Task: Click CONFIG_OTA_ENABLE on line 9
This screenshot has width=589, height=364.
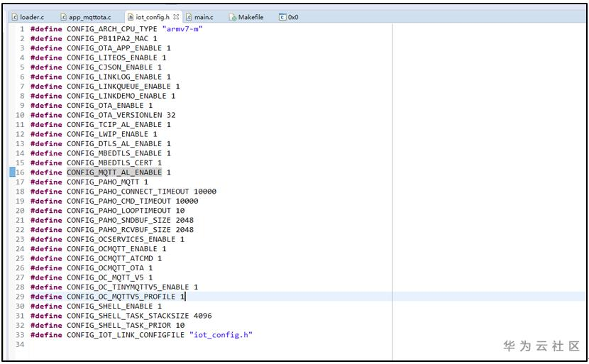Action: click(x=105, y=106)
